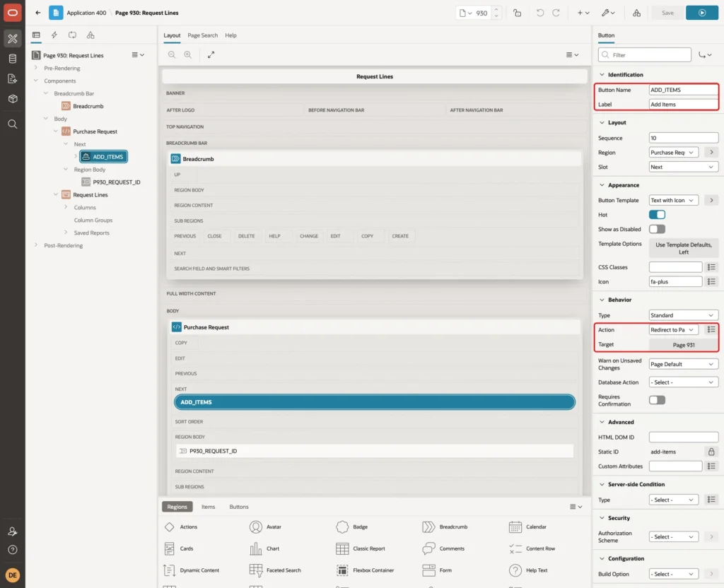Open the Gallery cube icon in sidebar
Screen dimensions: 724x588
click(13, 98)
